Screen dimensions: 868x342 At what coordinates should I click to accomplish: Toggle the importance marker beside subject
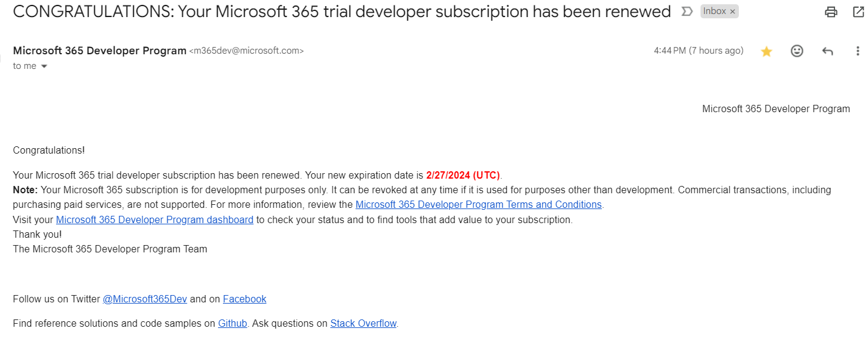pos(687,12)
